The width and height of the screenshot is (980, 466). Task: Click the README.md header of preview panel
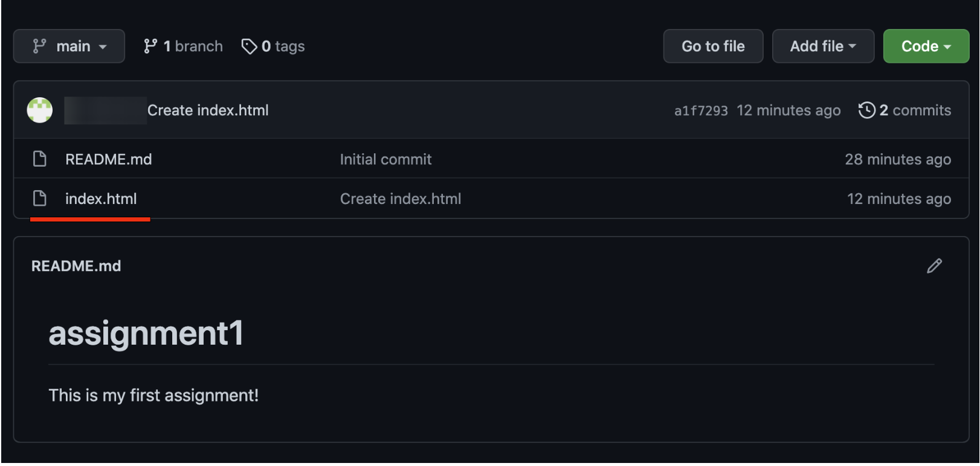pyautogui.click(x=76, y=266)
